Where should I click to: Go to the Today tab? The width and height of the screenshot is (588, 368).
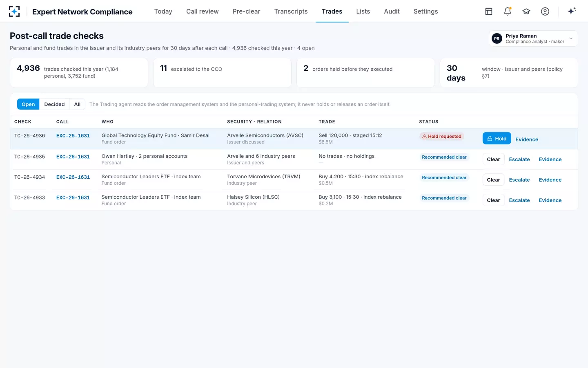pyautogui.click(x=163, y=11)
